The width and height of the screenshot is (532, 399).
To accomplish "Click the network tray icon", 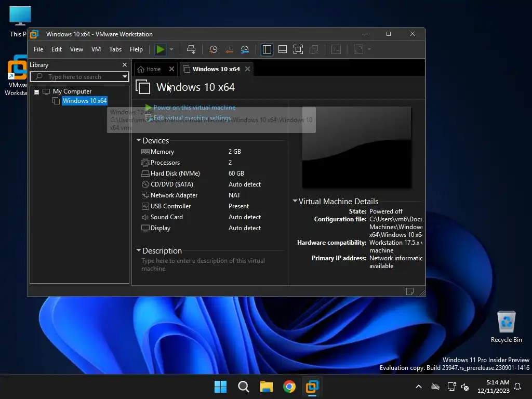I will tap(451, 387).
